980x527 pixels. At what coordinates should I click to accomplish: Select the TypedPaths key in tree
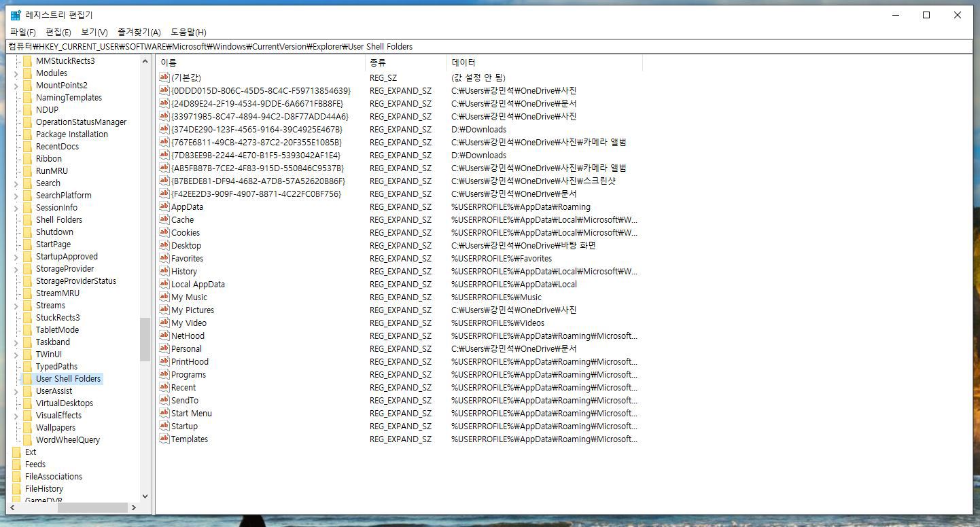tap(57, 367)
